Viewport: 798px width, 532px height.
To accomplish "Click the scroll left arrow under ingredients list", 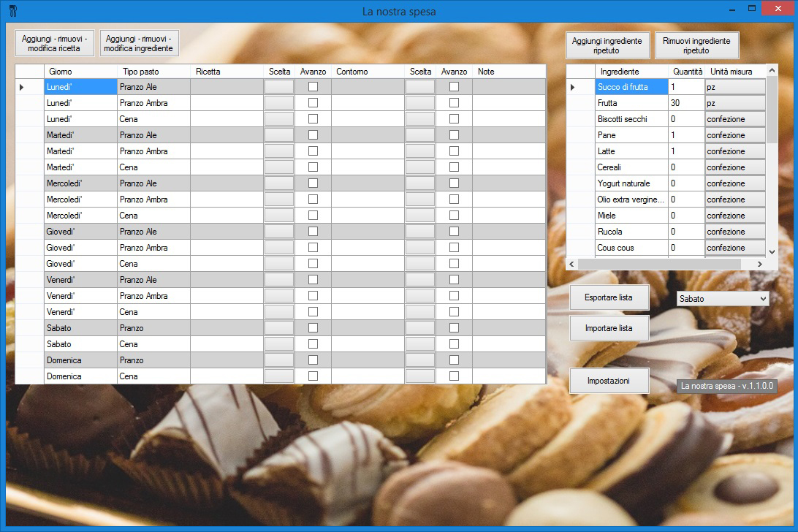I will point(572,264).
